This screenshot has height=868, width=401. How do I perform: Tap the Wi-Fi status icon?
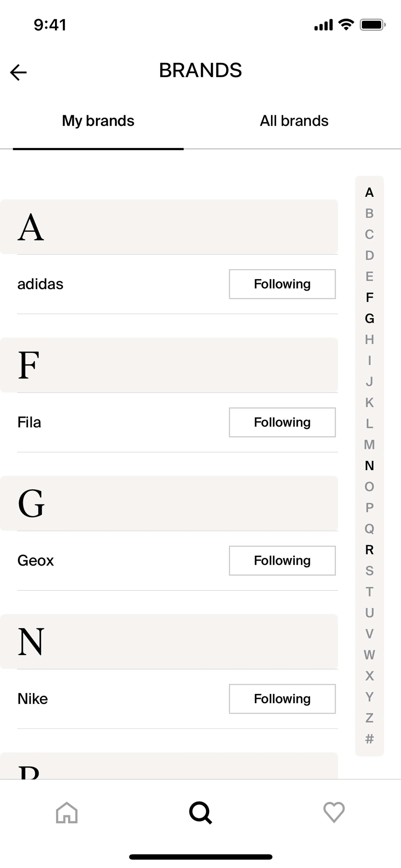[346, 25]
